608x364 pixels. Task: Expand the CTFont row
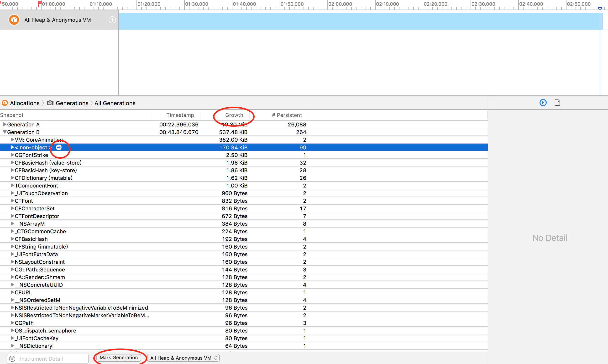[12, 201]
